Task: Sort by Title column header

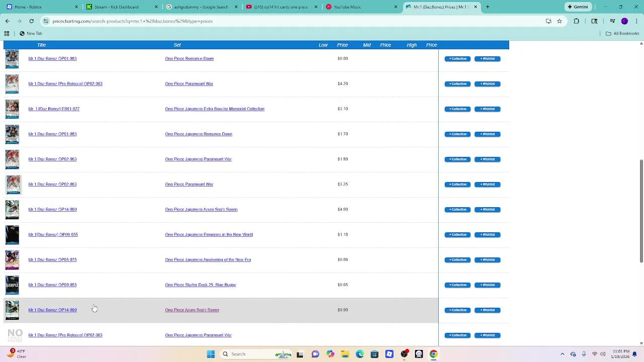Action: click(41, 45)
